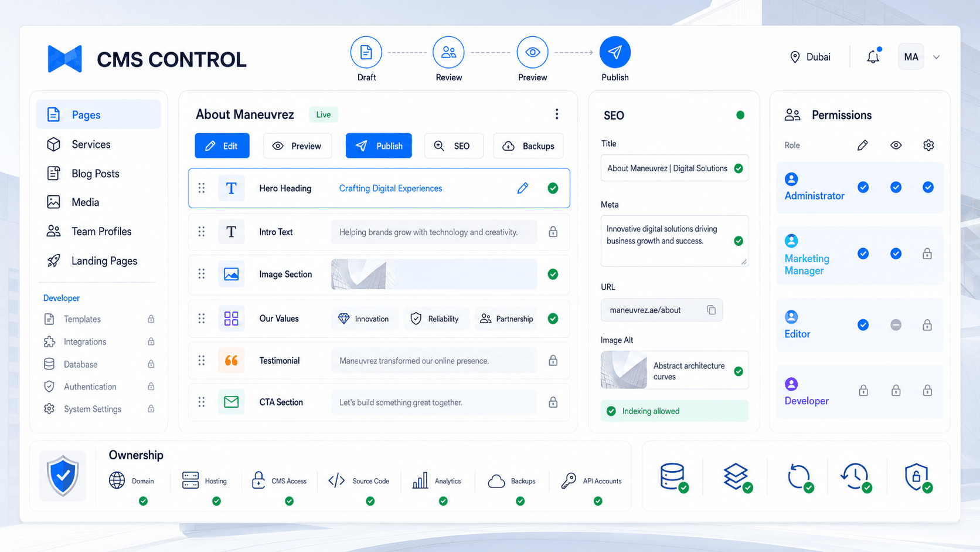Image resolution: width=980 pixels, height=552 pixels.
Task: Open Blog Posts in the sidebar
Action: pyautogui.click(x=98, y=174)
